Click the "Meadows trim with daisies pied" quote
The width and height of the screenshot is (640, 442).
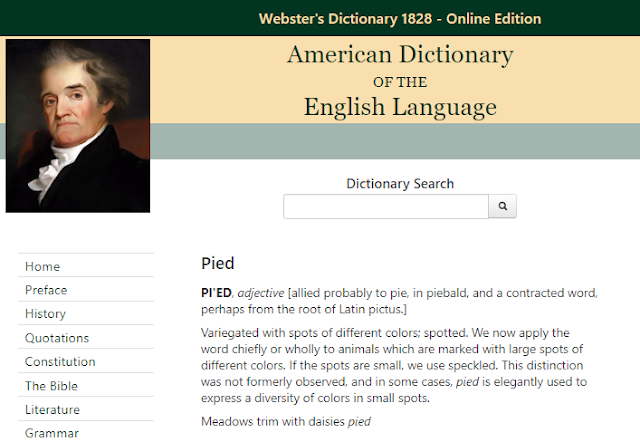286,422
